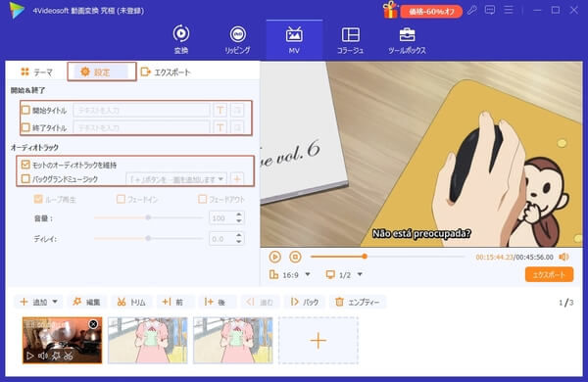Expand the 追加 dropdown arrow

(55, 302)
